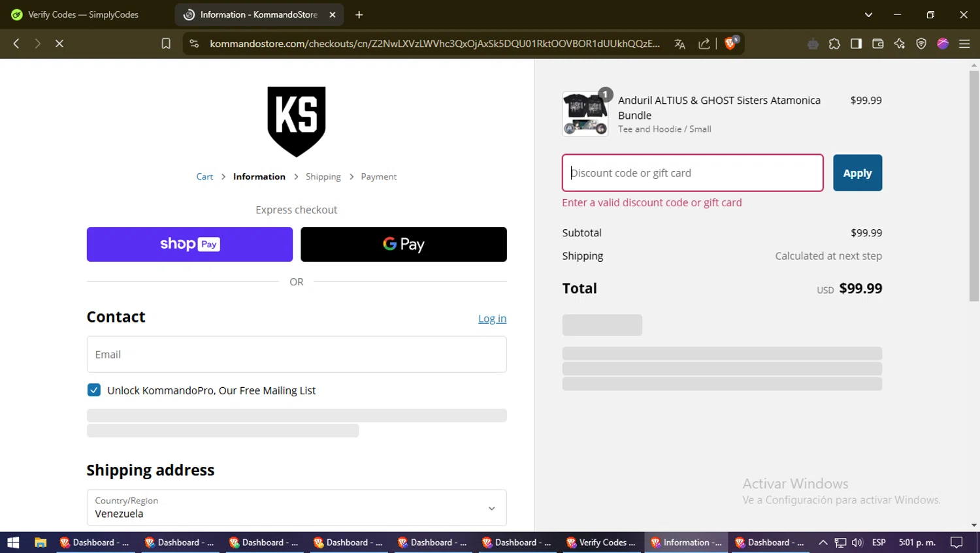Click 'Enter a valid discount code' error text
980x553 pixels.
click(652, 202)
